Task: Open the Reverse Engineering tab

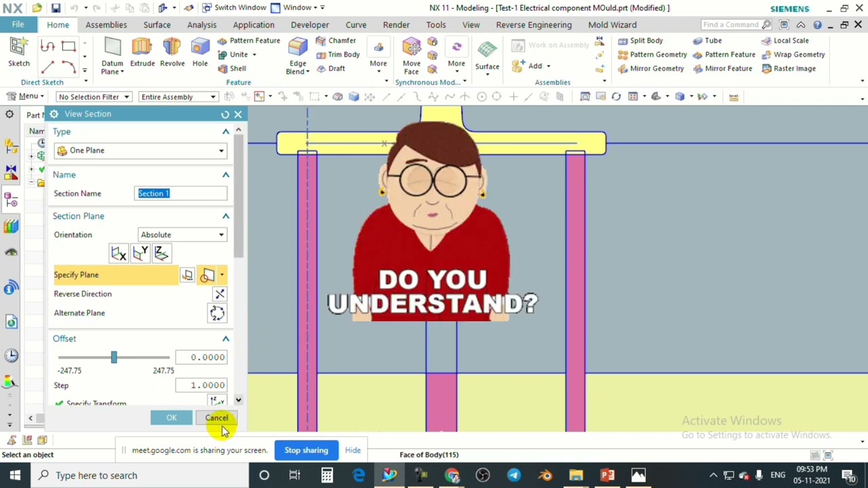Action: click(x=534, y=25)
